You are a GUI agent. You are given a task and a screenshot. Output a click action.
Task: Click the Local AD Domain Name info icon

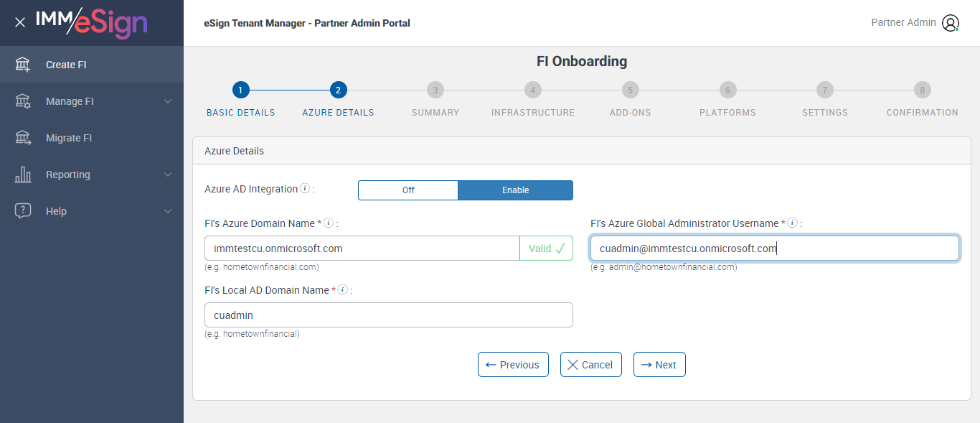pyautogui.click(x=343, y=290)
